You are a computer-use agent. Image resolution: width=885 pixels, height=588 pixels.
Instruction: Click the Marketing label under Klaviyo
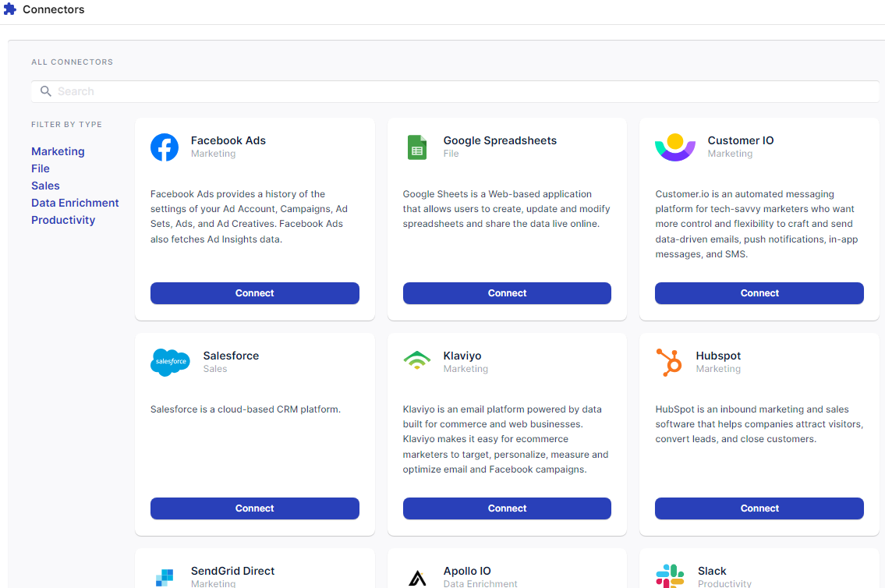click(466, 369)
